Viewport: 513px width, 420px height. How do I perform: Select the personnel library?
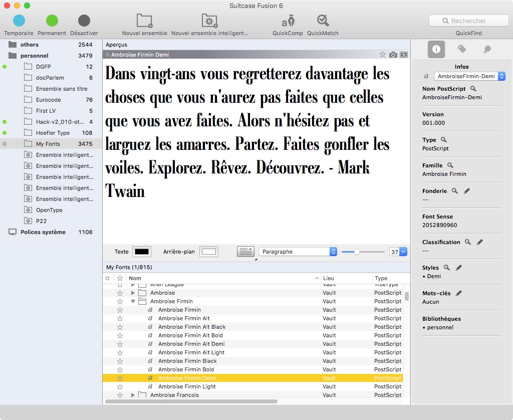click(51, 56)
